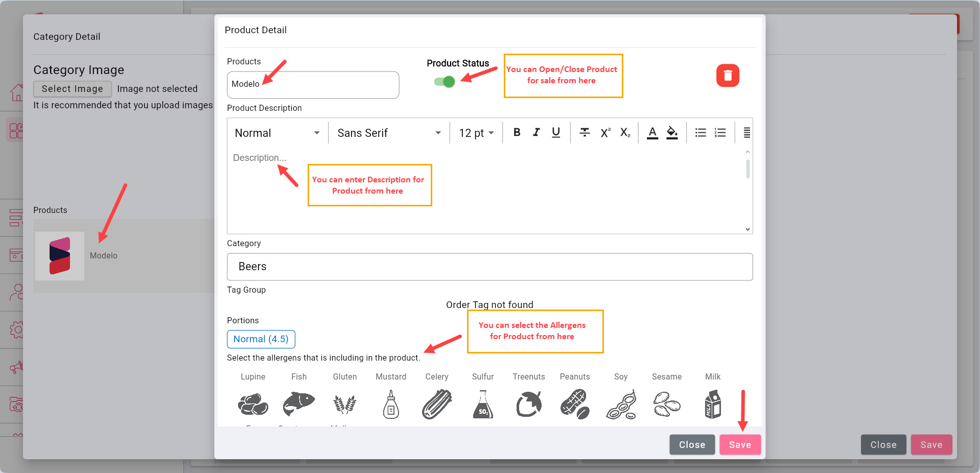This screenshot has width=980, height=473.
Task: Insert a numbered list in description
Action: click(720, 133)
